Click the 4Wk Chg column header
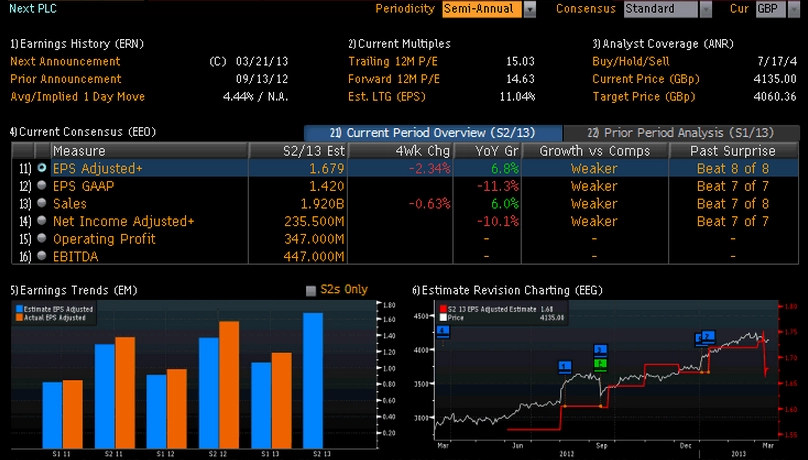The image size is (808, 460). pyautogui.click(x=400, y=151)
